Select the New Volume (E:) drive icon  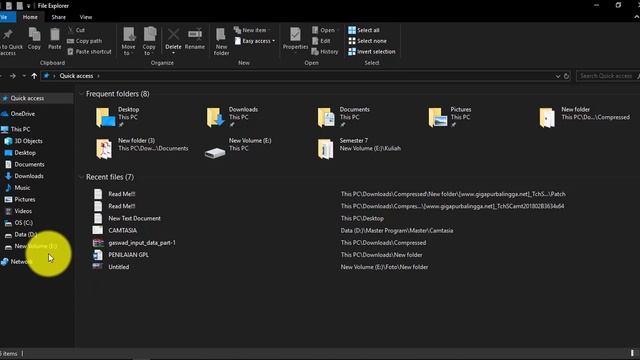215,153
